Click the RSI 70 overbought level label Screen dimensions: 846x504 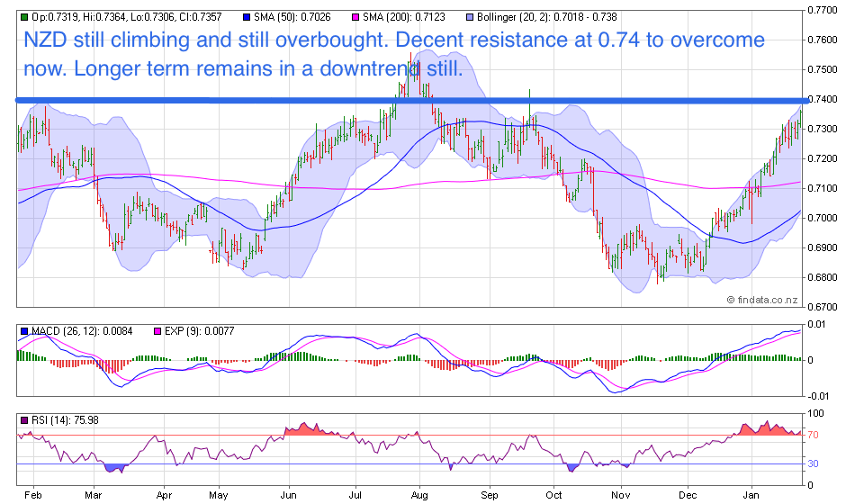[x=813, y=436]
